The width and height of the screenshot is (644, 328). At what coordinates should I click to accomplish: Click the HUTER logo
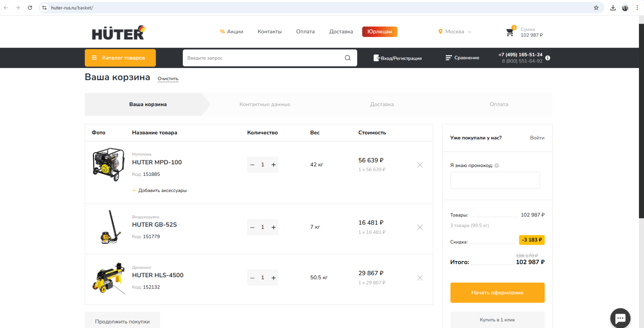[119, 32]
